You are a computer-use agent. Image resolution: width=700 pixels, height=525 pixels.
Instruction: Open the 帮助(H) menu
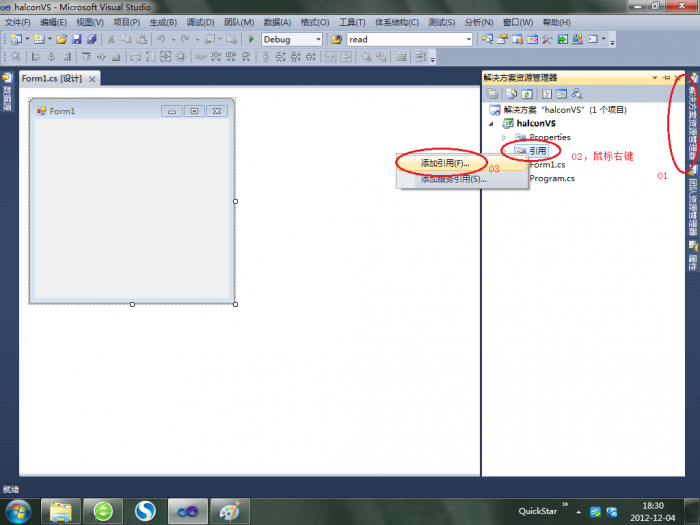pos(557,22)
